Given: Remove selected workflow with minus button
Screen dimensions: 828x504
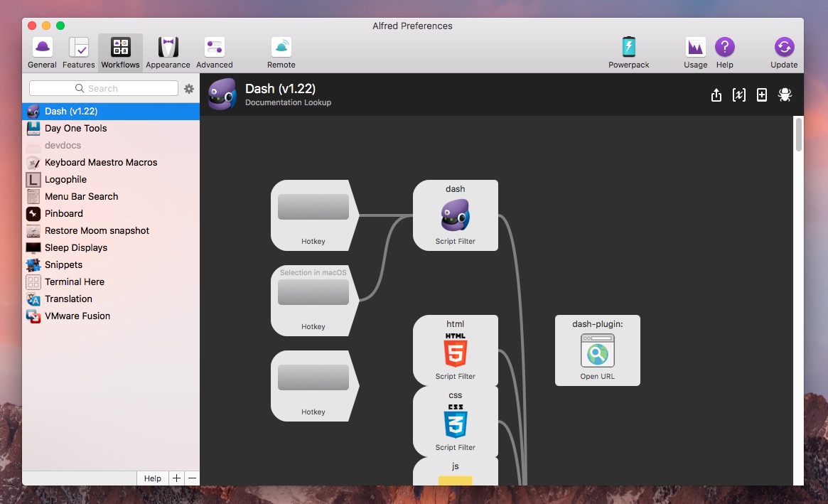Looking at the screenshot, I should click(x=192, y=478).
